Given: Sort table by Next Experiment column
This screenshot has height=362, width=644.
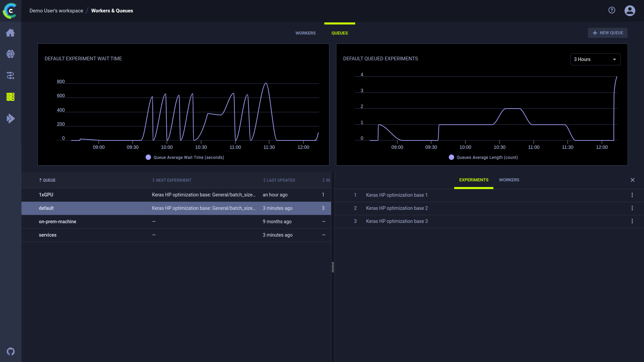Looking at the screenshot, I should (x=172, y=180).
